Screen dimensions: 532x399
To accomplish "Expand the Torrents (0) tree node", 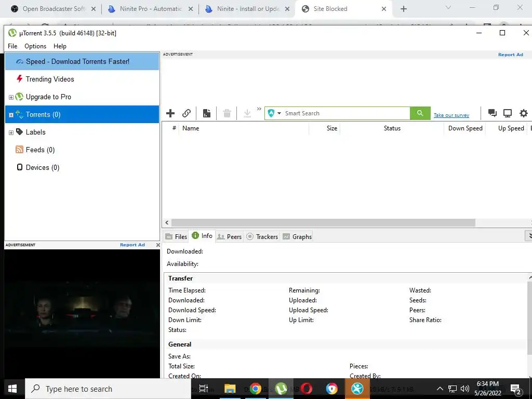I will point(11,115).
